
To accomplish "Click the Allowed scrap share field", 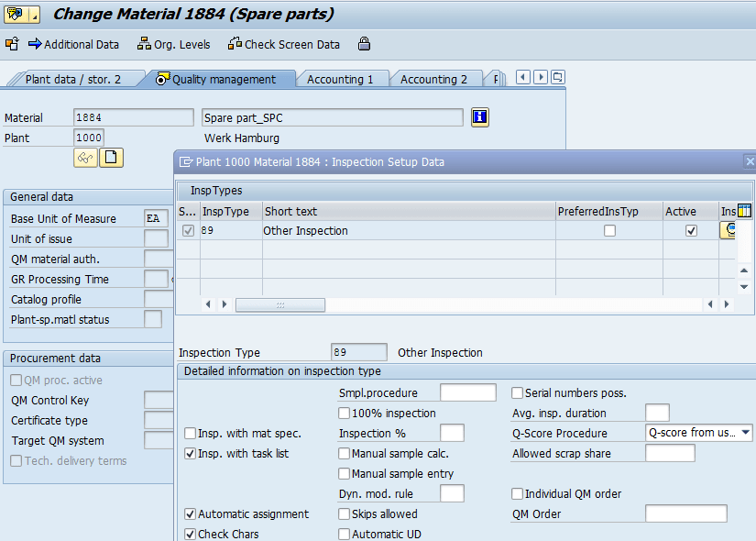I will point(670,453).
